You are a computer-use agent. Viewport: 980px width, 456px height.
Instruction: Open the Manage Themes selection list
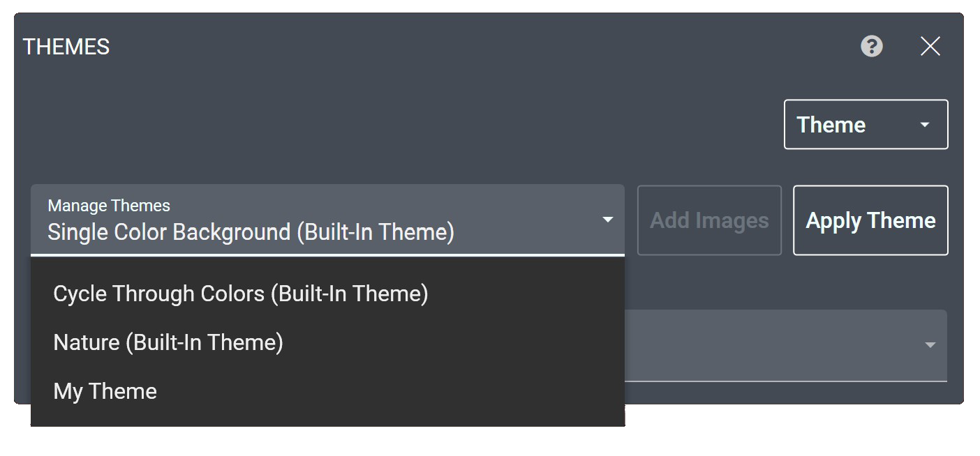328,218
